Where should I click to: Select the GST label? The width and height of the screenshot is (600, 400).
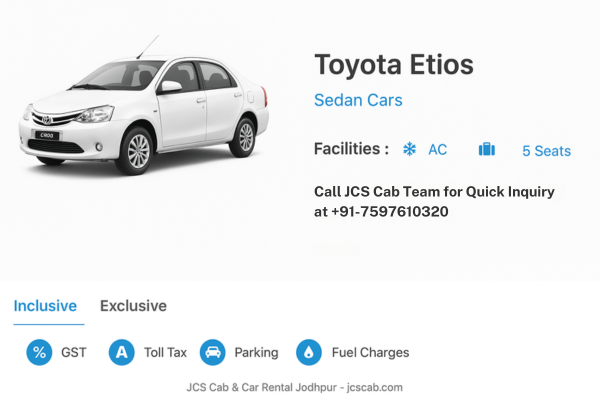74,353
